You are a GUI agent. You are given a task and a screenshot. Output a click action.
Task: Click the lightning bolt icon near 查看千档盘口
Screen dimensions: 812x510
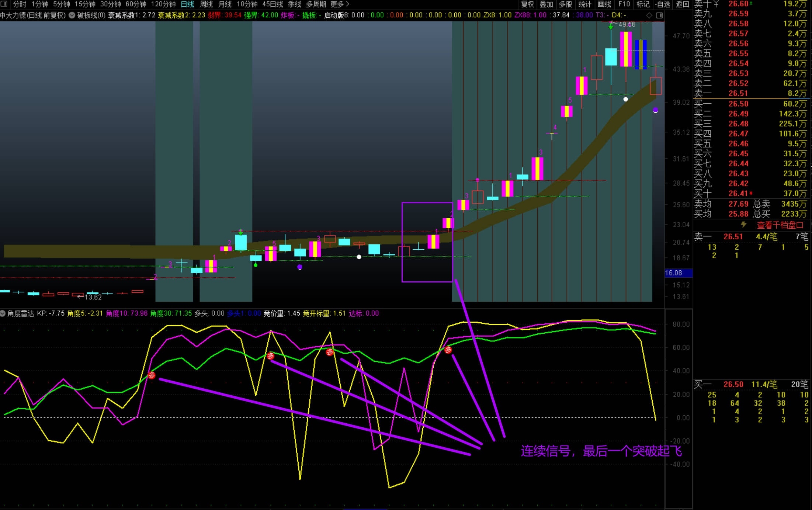click(x=743, y=225)
